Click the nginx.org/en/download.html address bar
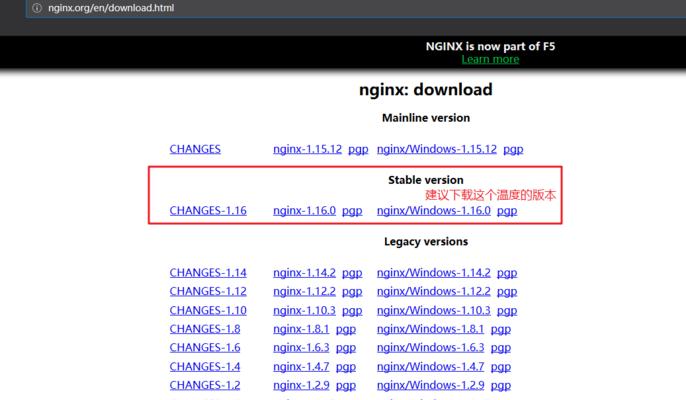Image resolution: width=686 pixels, height=400 pixels. (x=355, y=8)
